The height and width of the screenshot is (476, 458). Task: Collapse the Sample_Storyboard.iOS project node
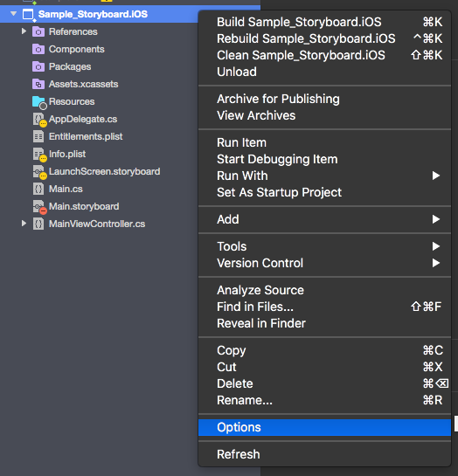[x=13, y=14]
